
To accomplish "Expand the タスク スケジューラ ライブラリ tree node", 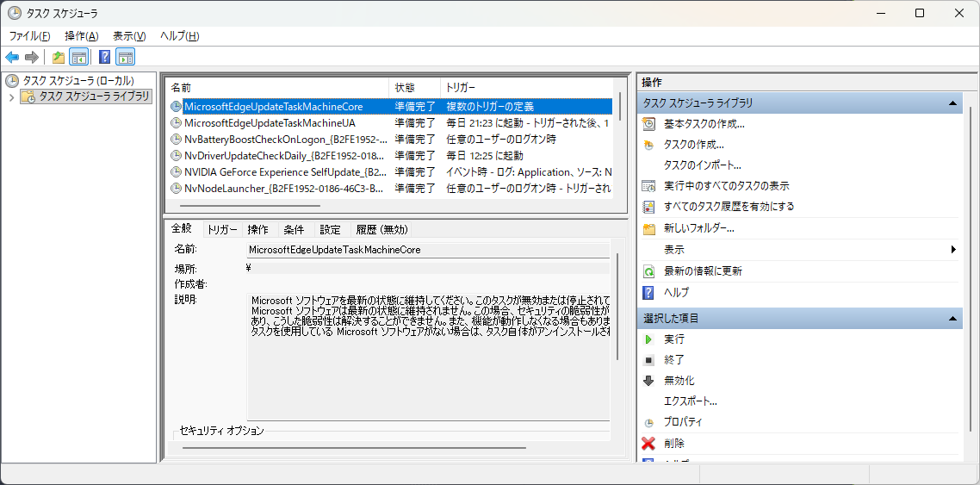I will [x=11, y=96].
